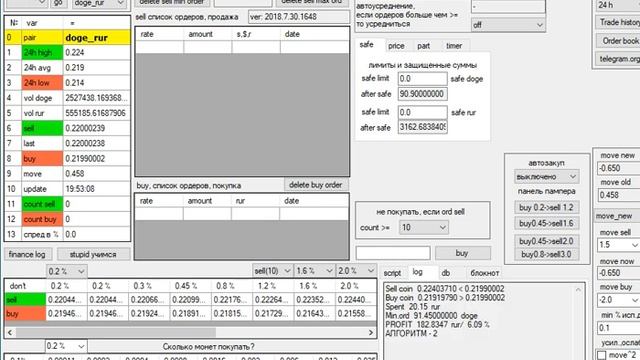Select the count buy row label

pos(42,219)
